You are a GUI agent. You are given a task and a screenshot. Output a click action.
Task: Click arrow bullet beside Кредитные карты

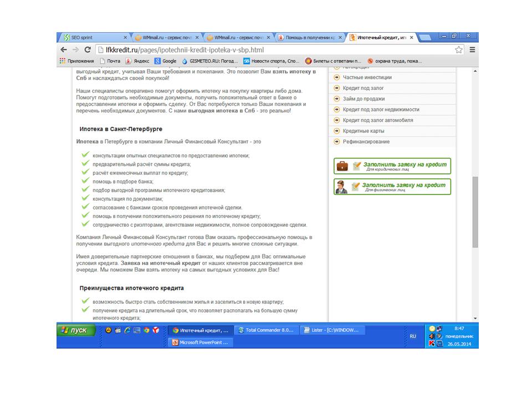336,131
